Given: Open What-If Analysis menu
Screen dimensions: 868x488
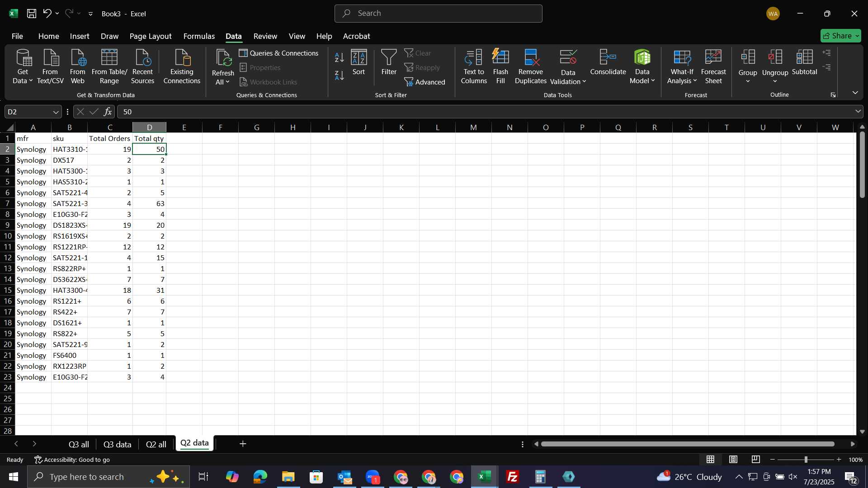Looking at the screenshot, I should coord(682,66).
